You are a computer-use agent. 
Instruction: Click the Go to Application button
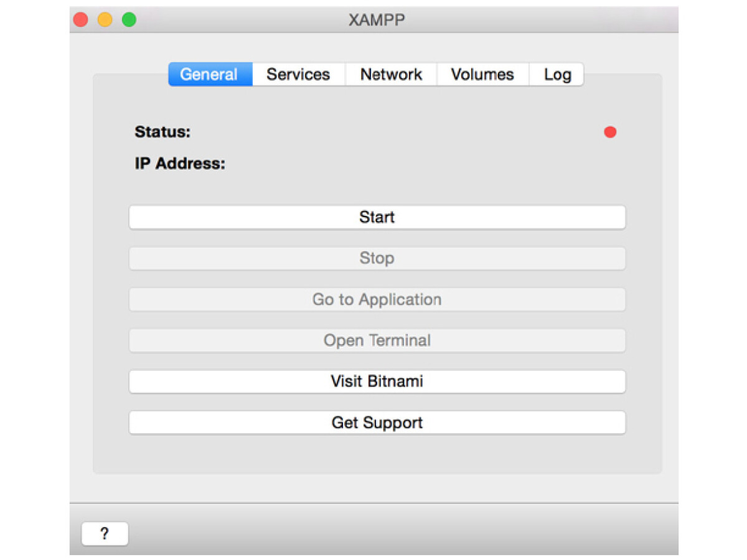click(x=377, y=299)
